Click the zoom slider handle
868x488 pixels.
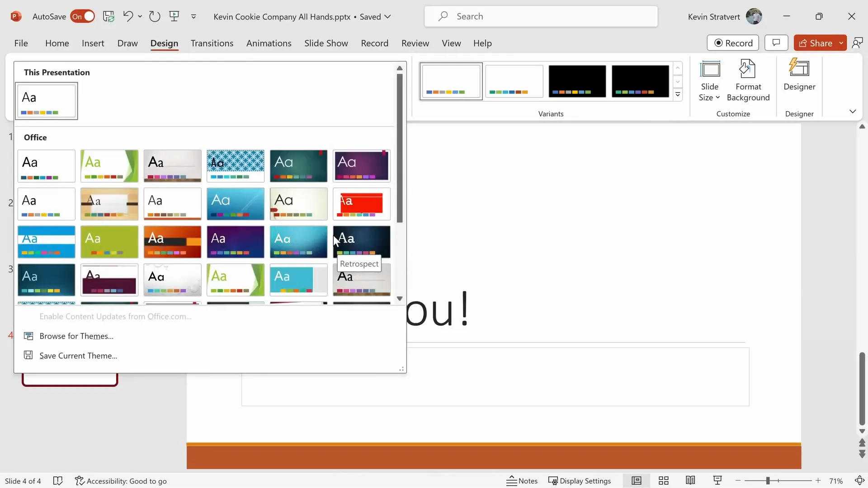(x=768, y=481)
